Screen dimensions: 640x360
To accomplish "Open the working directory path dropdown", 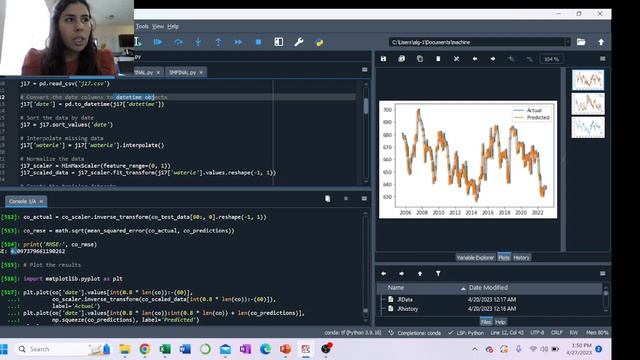I will click(567, 42).
